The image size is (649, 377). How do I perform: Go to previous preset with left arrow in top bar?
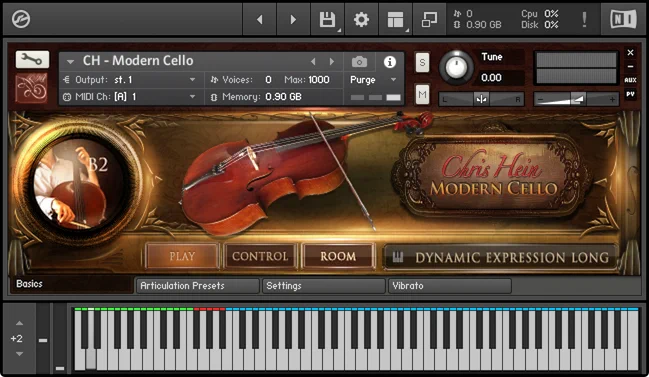point(260,19)
